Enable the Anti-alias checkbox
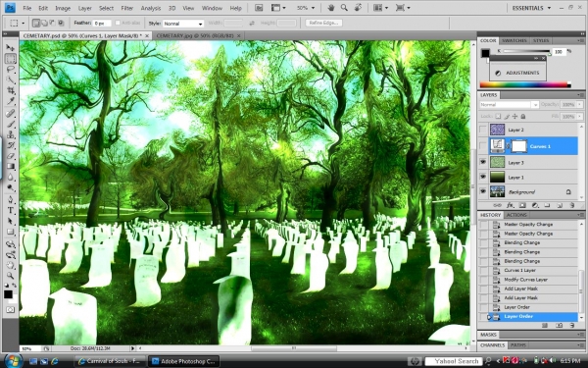 (x=118, y=23)
